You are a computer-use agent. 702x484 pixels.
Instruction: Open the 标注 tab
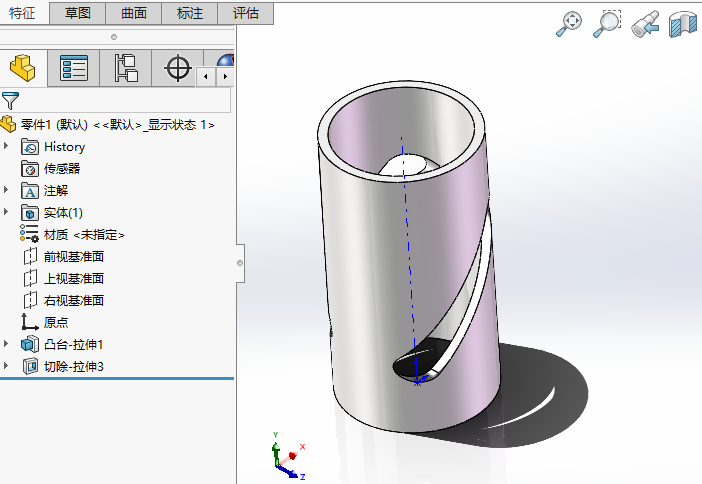point(190,13)
